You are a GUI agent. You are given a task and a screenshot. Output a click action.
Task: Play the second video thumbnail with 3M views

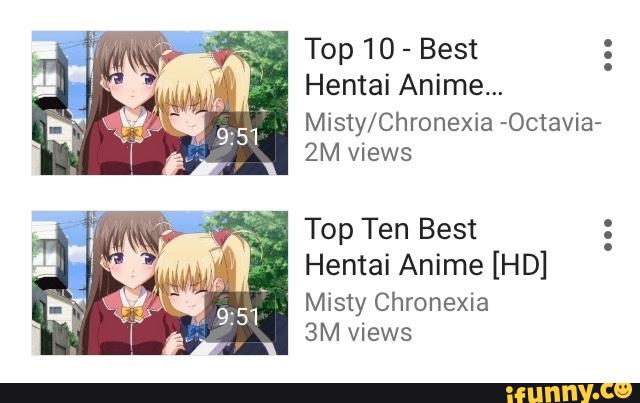point(160,283)
